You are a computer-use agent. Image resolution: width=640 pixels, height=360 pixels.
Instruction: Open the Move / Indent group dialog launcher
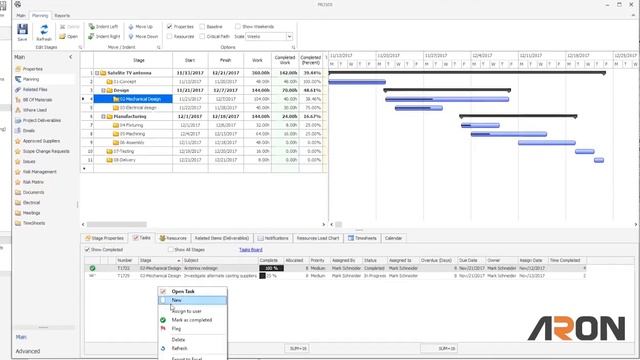158,47
